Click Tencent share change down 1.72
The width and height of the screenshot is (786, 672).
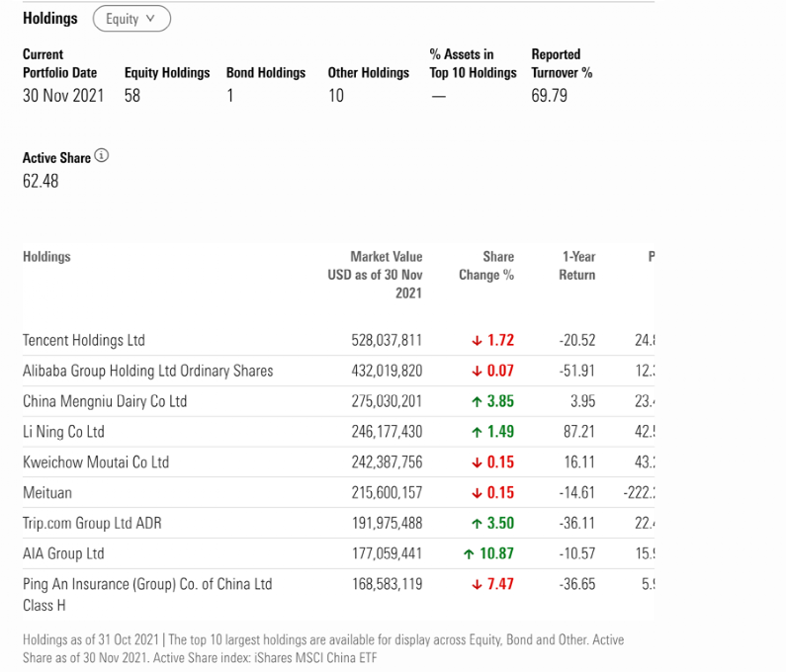[x=492, y=340]
